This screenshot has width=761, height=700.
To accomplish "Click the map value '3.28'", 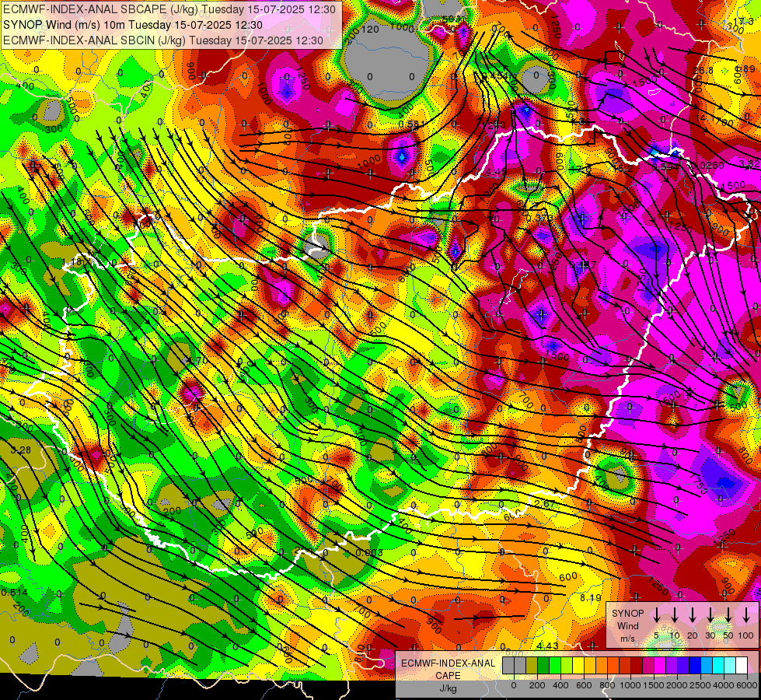I will click(x=21, y=450).
